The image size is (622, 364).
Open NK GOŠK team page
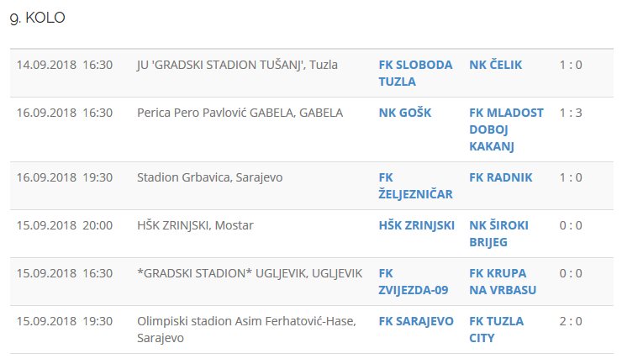pyautogui.click(x=404, y=113)
